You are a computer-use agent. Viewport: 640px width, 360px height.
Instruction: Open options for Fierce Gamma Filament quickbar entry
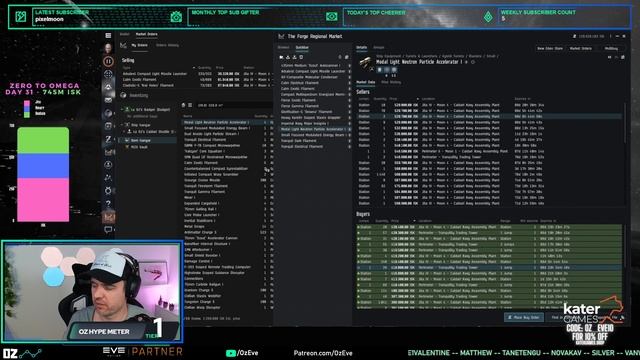pyautogui.click(x=349, y=106)
